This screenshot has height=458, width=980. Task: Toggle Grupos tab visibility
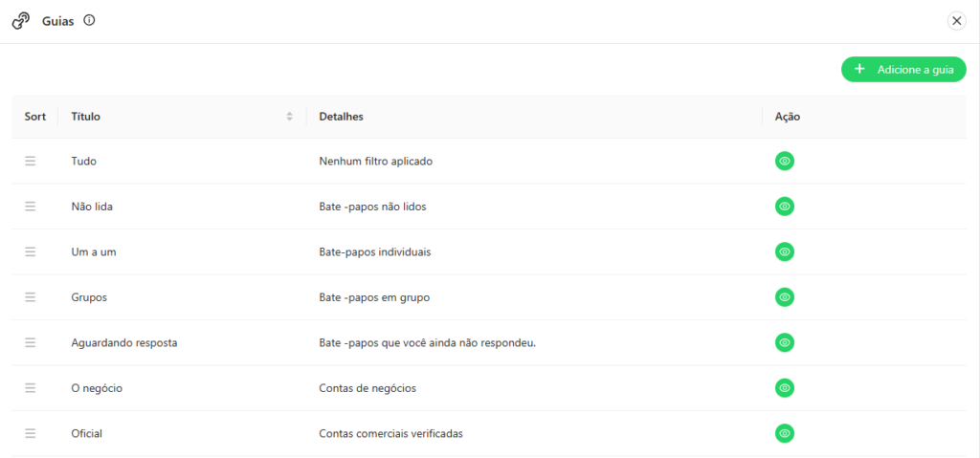tap(785, 297)
